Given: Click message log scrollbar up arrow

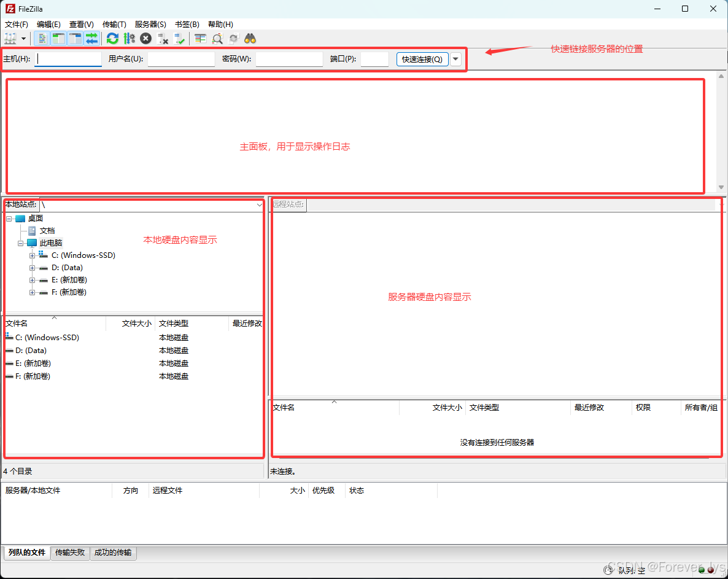Looking at the screenshot, I should 721,76.
